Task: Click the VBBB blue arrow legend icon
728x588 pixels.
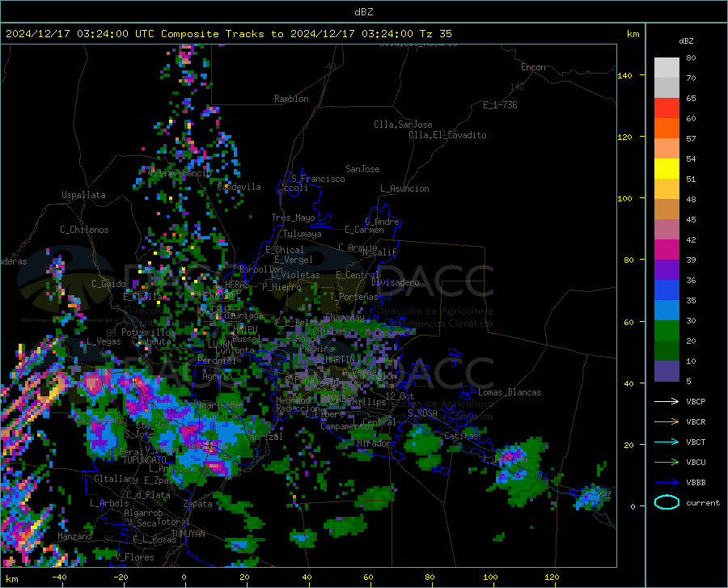Action: pyautogui.click(x=667, y=483)
